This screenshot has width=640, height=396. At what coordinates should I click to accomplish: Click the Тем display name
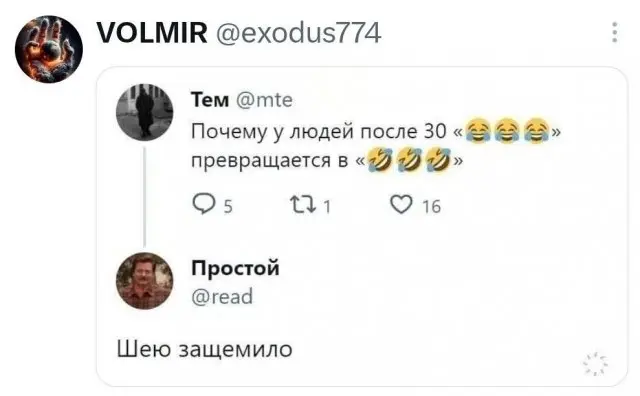point(210,100)
